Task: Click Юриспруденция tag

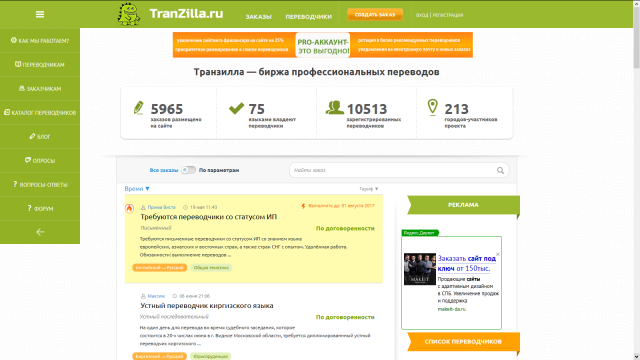Action: tap(211, 356)
